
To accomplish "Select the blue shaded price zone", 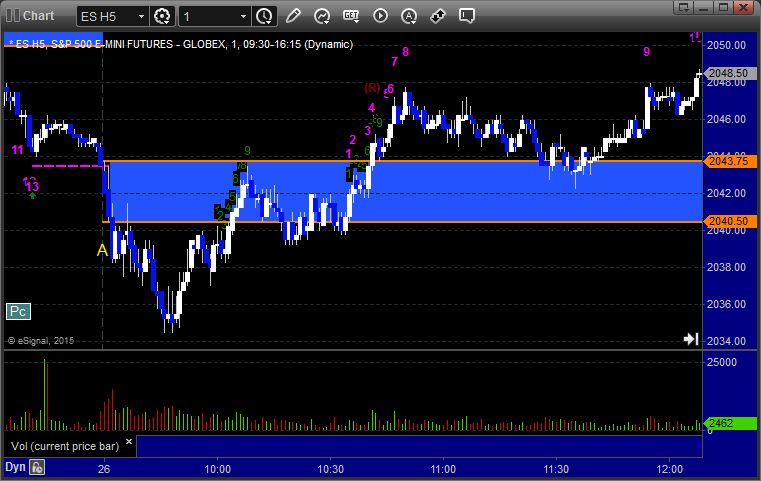I will coord(403,191).
